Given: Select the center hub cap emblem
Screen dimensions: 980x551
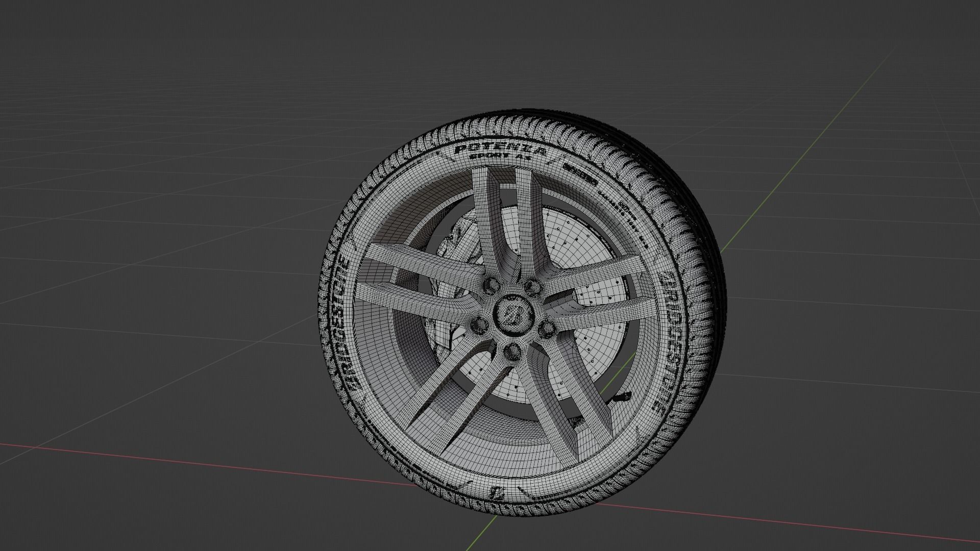Looking at the screenshot, I should coord(513,315).
